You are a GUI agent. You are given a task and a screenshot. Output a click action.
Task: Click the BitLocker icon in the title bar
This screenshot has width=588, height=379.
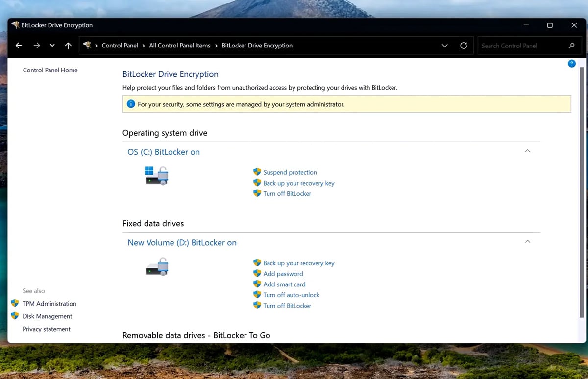(16, 25)
